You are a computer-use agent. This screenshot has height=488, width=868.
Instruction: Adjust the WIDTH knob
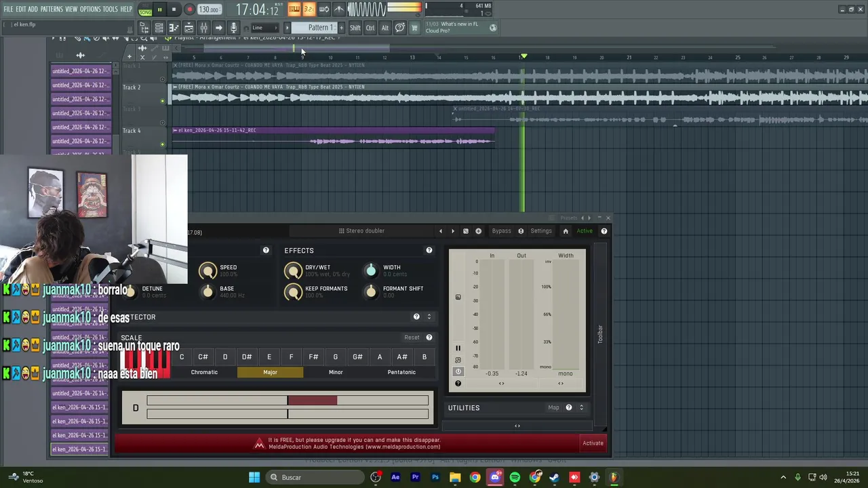pos(371,271)
